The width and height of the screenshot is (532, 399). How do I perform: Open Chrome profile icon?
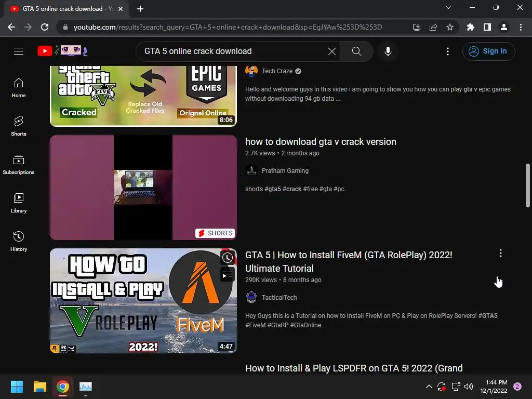[x=504, y=27]
